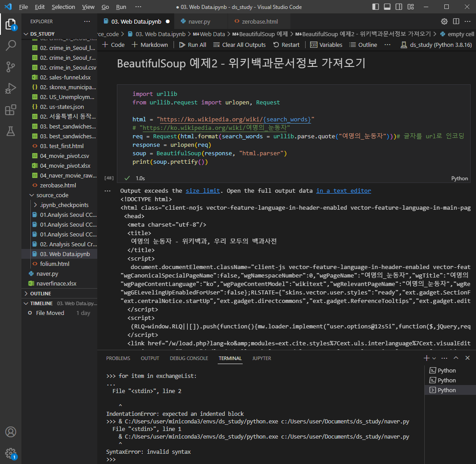Run All notebook cells

(x=193, y=45)
